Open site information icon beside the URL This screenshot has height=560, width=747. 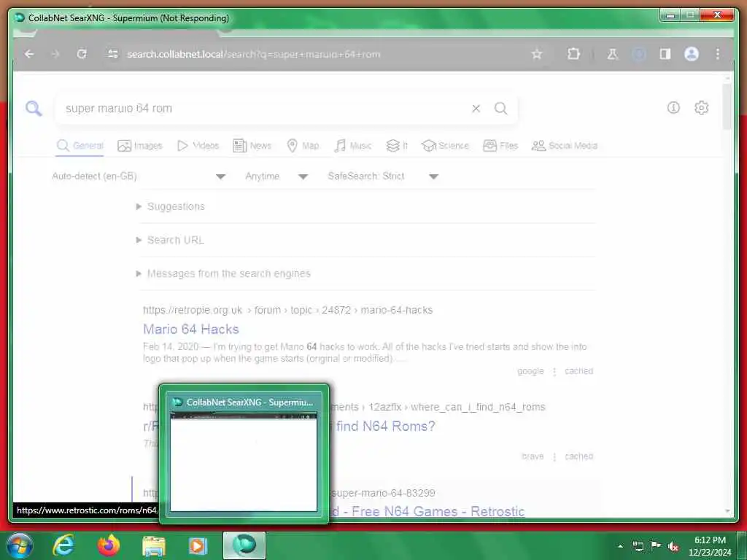pyautogui.click(x=113, y=54)
